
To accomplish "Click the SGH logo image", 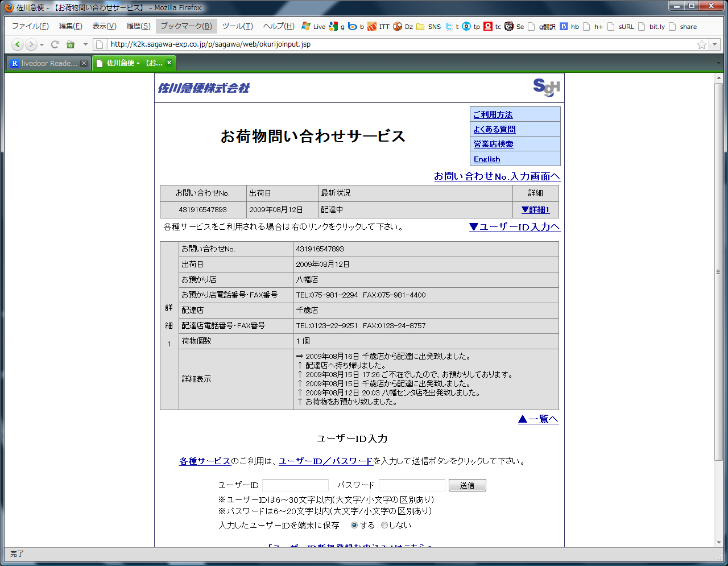I will 547,88.
